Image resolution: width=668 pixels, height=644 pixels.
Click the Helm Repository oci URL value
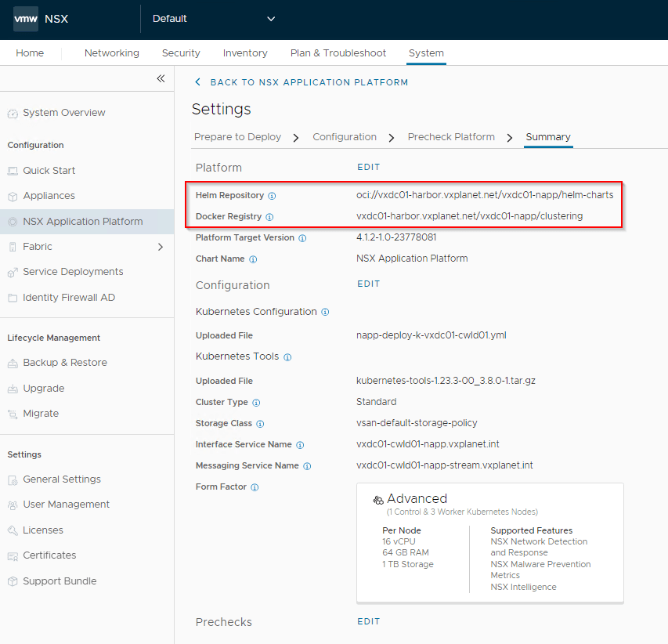pyautogui.click(x=485, y=195)
